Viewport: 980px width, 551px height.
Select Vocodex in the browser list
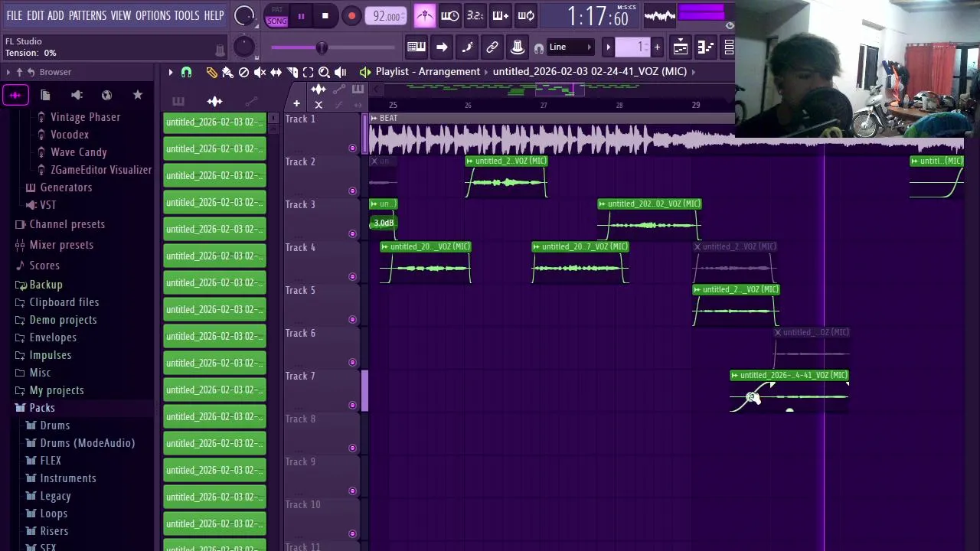(69, 135)
